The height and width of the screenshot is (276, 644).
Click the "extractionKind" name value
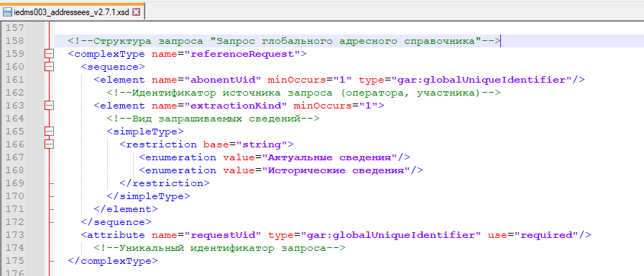pos(235,106)
